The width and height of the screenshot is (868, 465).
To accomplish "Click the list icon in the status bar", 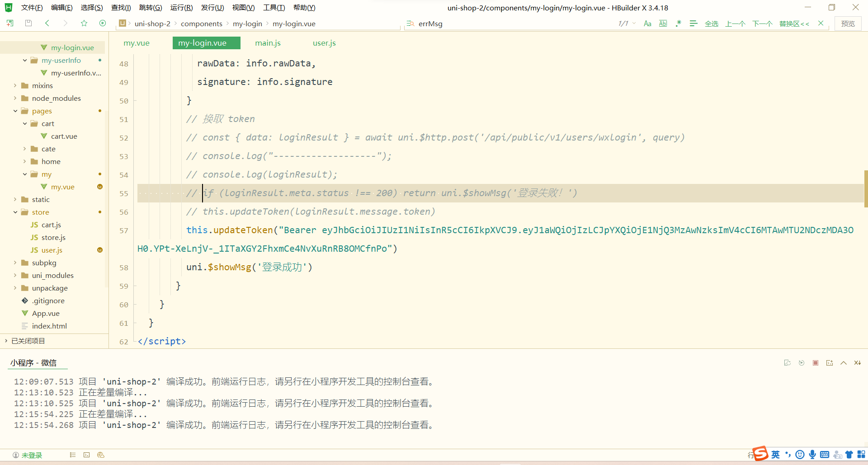I will (x=73, y=455).
